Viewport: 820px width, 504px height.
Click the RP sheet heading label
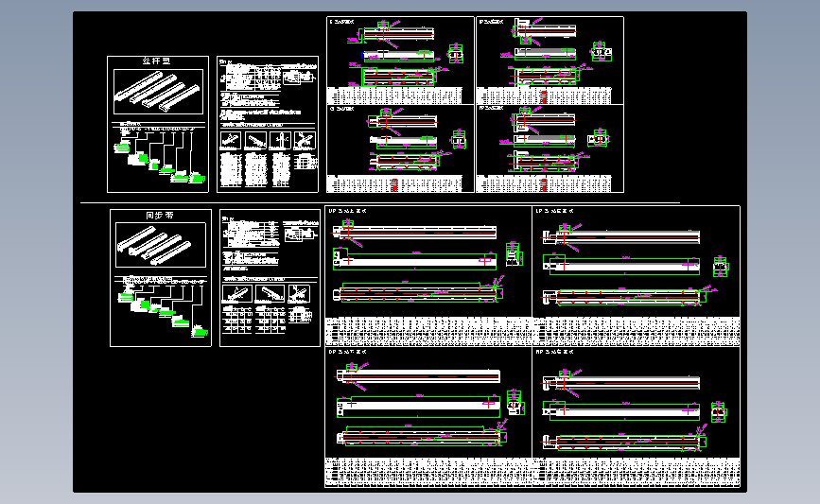click(x=554, y=352)
